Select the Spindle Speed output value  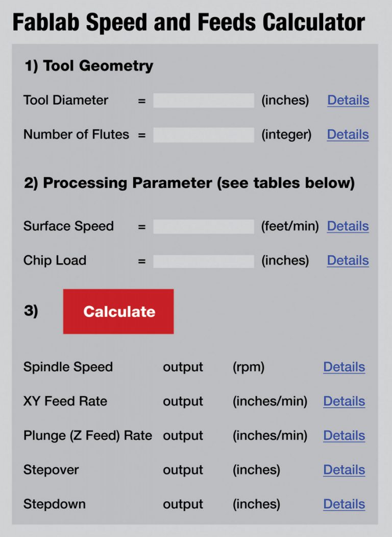coord(182,367)
